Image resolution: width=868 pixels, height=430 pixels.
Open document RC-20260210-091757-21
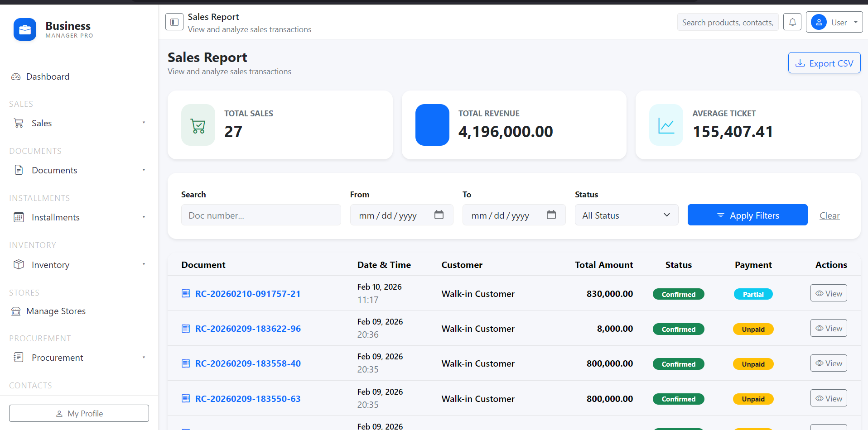[247, 293]
